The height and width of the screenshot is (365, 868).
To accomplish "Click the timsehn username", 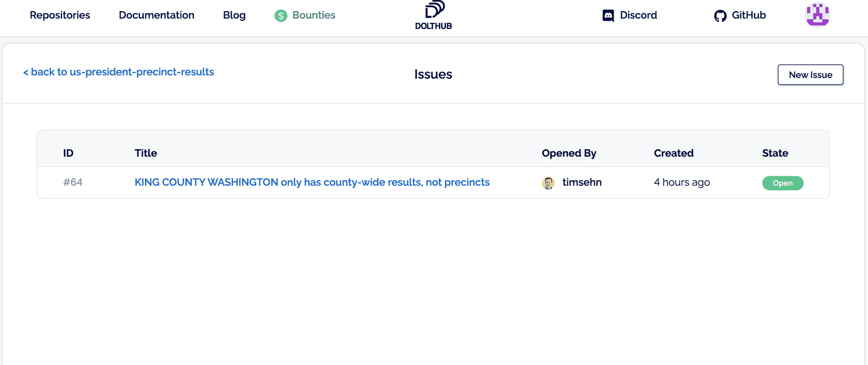I will tap(582, 182).
